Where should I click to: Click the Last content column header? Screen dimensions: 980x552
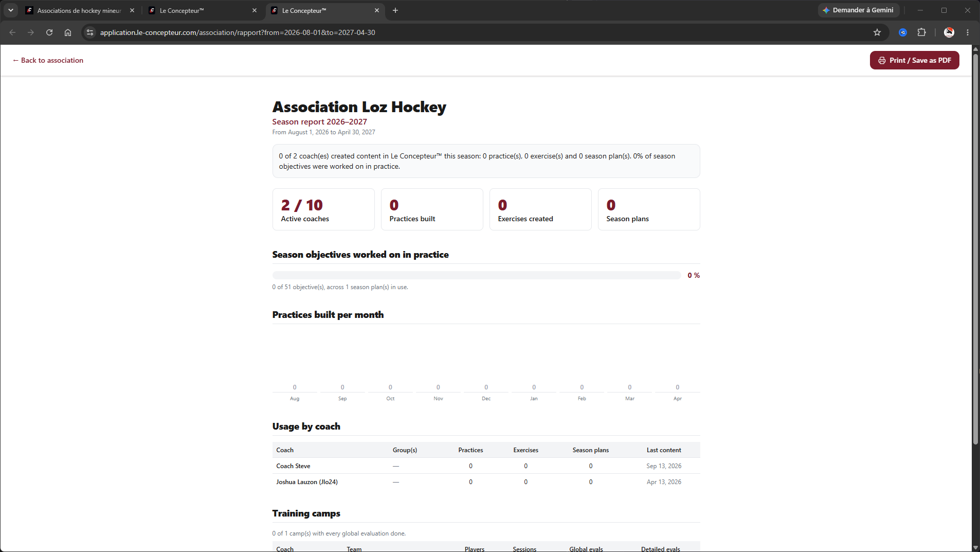[664, 450]
